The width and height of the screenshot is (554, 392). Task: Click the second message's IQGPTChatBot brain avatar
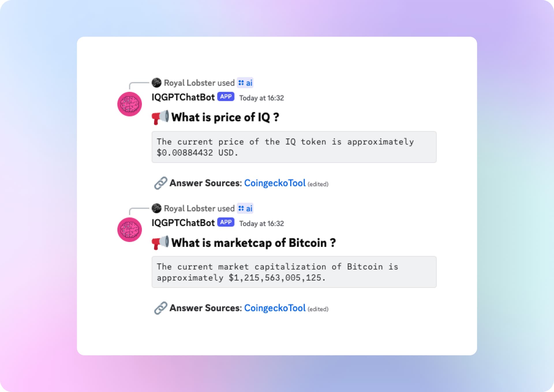[x=130, y=230]
